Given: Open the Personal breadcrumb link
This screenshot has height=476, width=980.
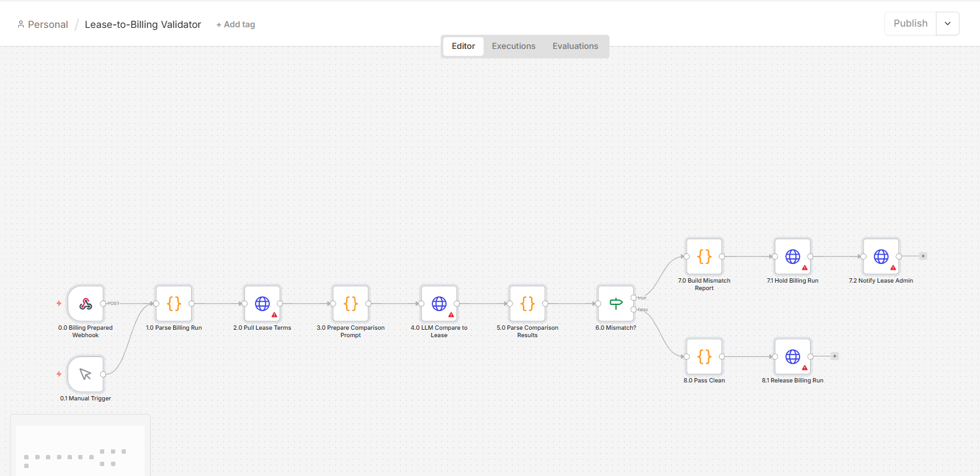Looking at the screenshot, I should (48, 25).
